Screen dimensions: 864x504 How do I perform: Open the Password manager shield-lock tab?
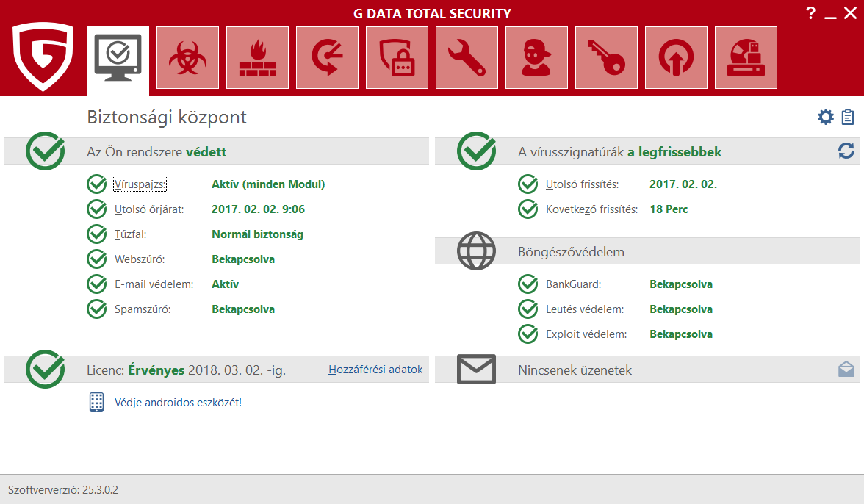click(397, 58)
